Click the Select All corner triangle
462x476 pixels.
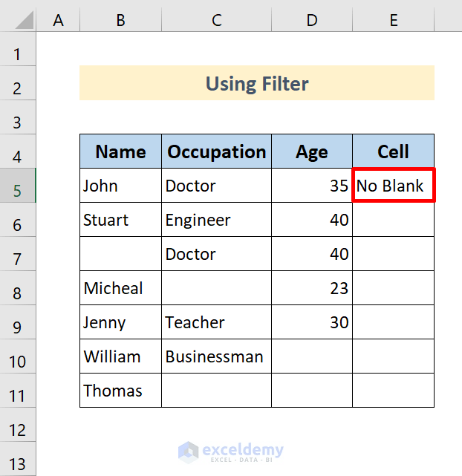(x=24, y=20)
